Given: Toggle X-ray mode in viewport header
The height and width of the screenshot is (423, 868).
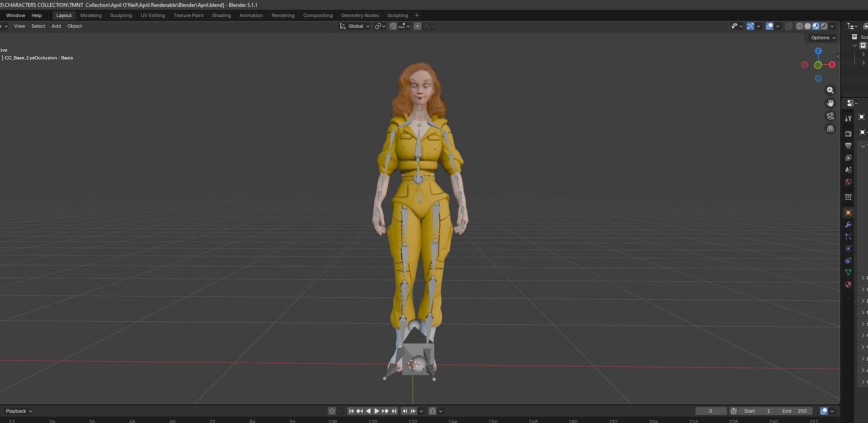Looking at the screenshot, I should (789, 26).
